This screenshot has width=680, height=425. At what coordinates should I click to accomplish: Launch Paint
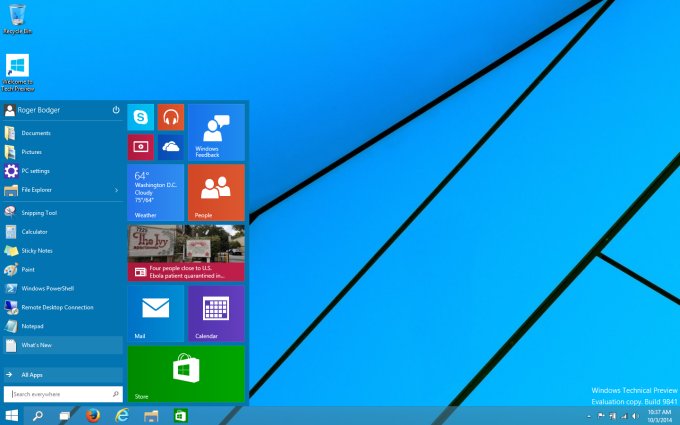(63, 269)
